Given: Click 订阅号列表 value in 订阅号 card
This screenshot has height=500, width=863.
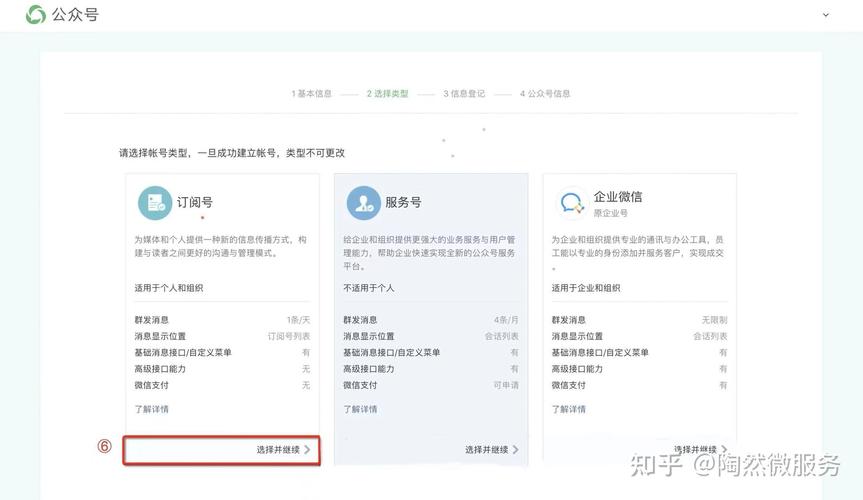Looking at the screenshot, I should tap(289, 336).
